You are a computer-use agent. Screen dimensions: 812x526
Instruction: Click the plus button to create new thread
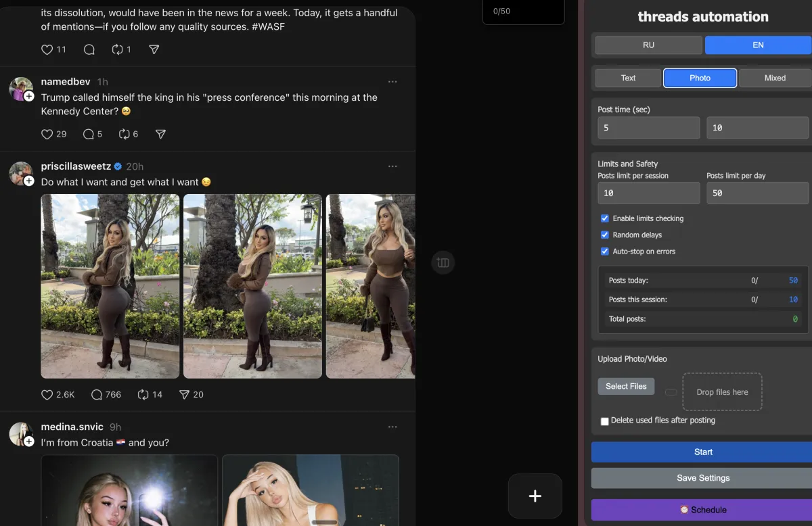pos(535,496)
